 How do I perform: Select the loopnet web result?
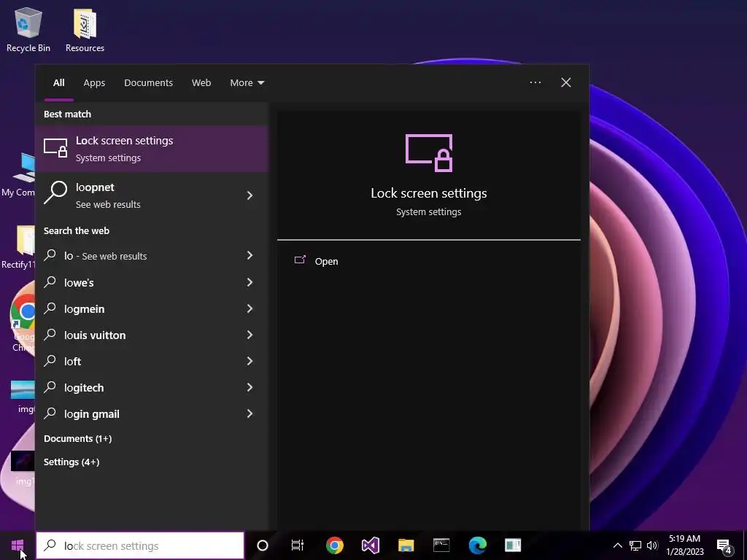[x=152, y=195]
